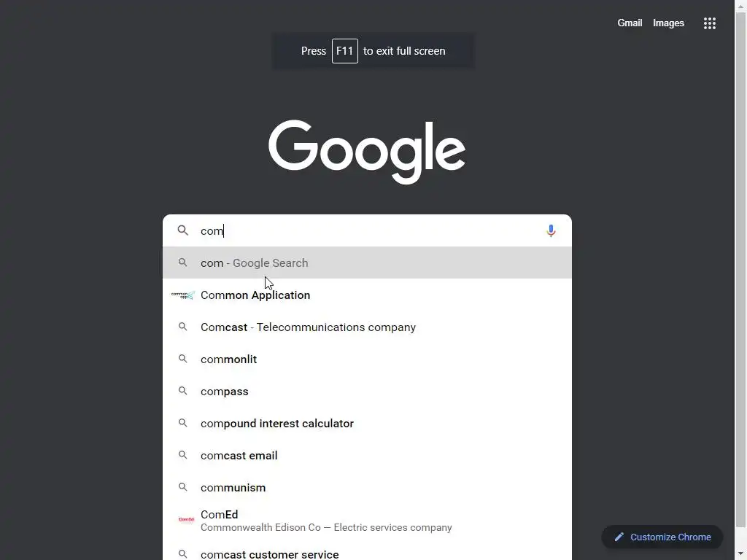
Task: Click the Google logo
Action: click(367, 152)
